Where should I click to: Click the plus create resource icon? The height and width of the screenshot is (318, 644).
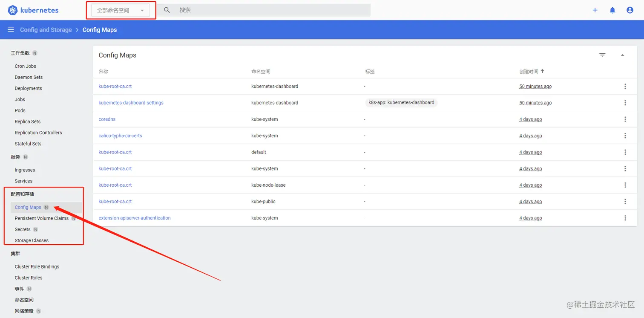(595, 10)
